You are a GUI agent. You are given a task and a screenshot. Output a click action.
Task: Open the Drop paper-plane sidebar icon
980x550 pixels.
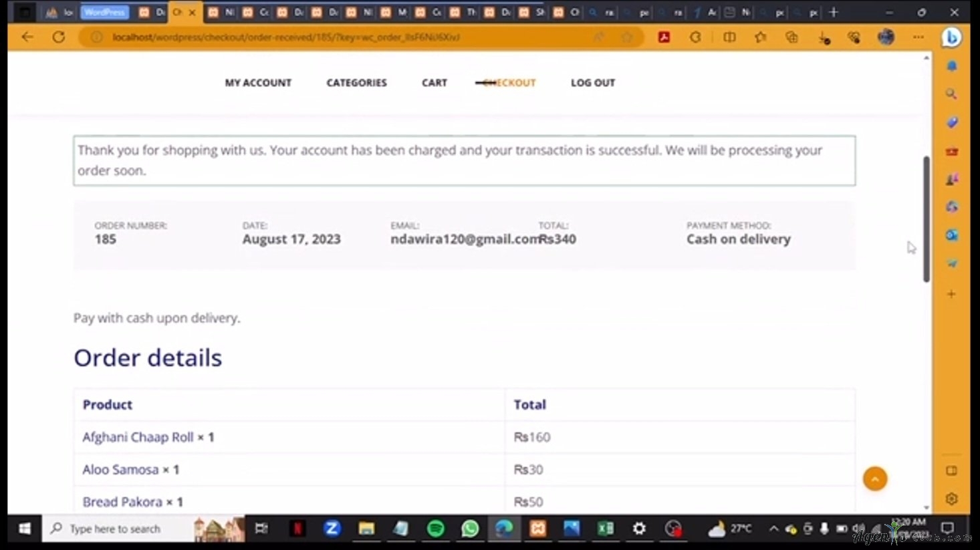952,264
